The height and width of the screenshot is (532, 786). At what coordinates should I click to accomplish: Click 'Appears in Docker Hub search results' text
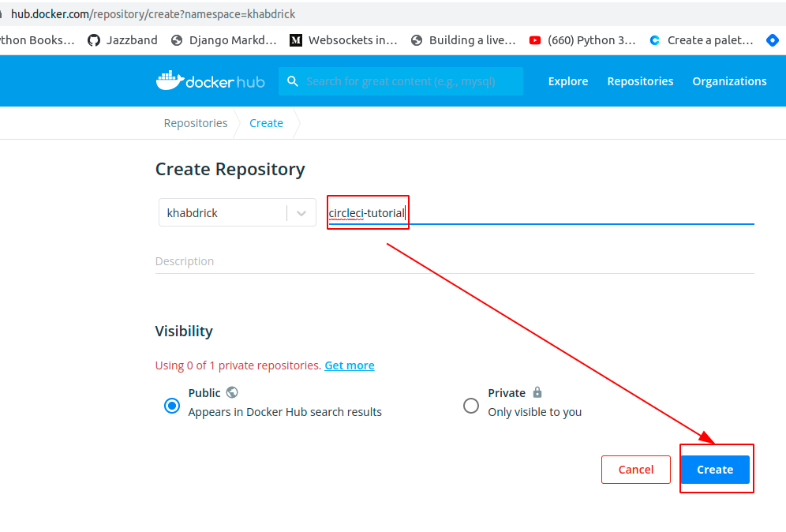pos(285,412)
